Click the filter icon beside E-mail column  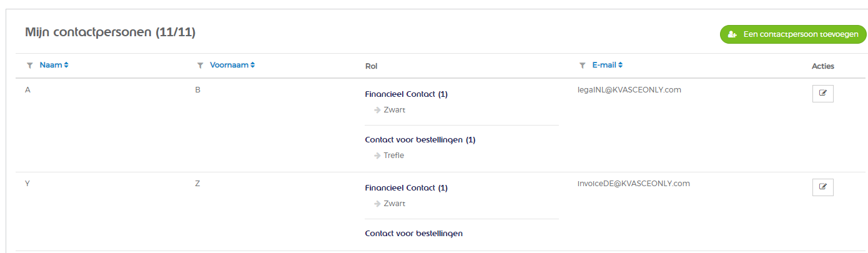(582, 65)
